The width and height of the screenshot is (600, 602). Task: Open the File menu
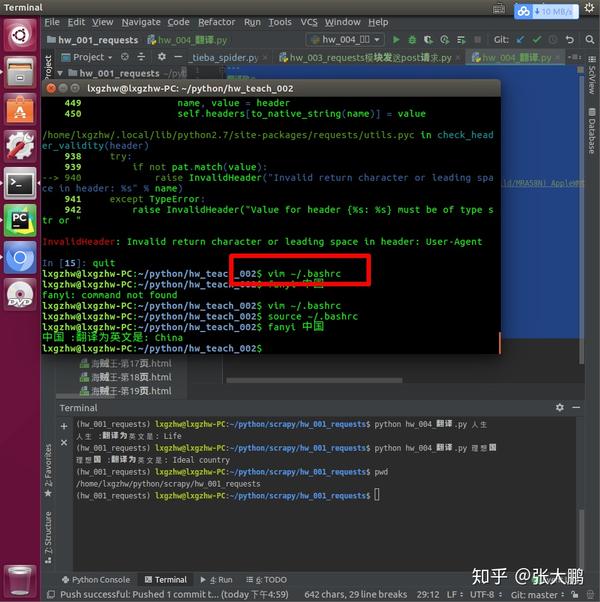point(52,22)
